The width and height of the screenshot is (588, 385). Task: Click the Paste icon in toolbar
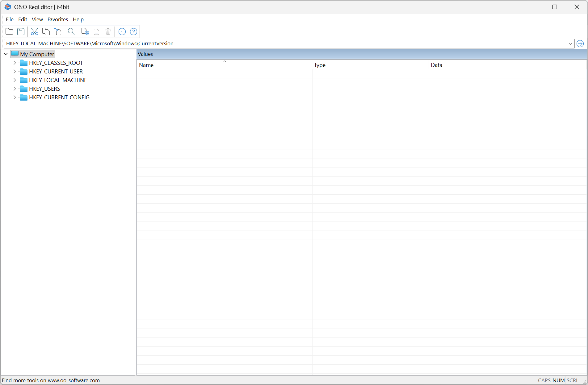tap(58, 31)
